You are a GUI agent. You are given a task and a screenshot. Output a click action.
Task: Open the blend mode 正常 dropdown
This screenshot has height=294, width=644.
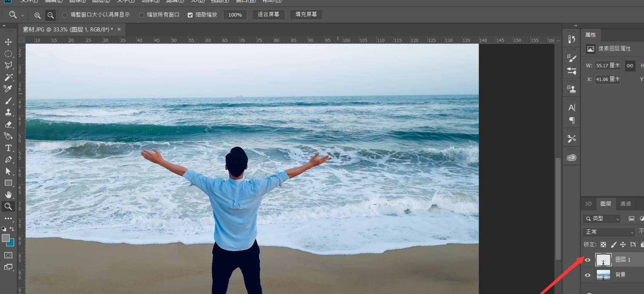(609, 232)
